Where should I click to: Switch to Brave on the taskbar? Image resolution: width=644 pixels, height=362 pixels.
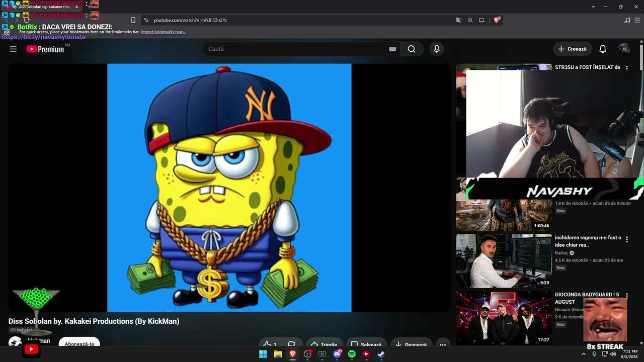tap(293, 354)
